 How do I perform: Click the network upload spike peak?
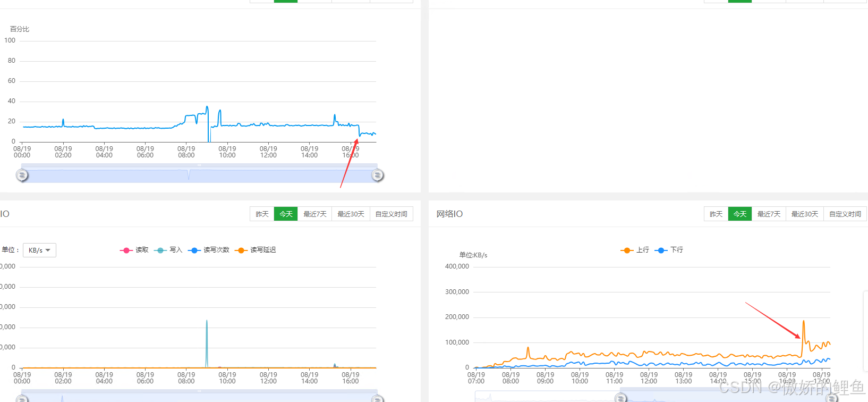coord(804,321)
